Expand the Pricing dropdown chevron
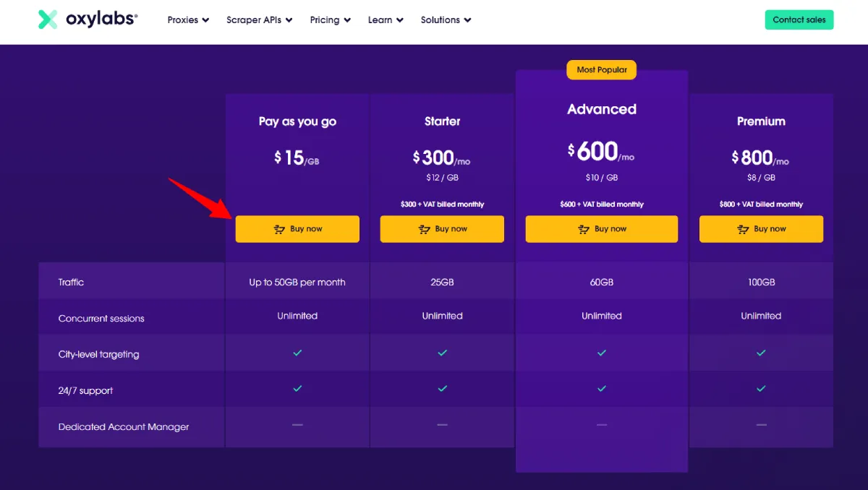868x490 pixels. [347, 20]
